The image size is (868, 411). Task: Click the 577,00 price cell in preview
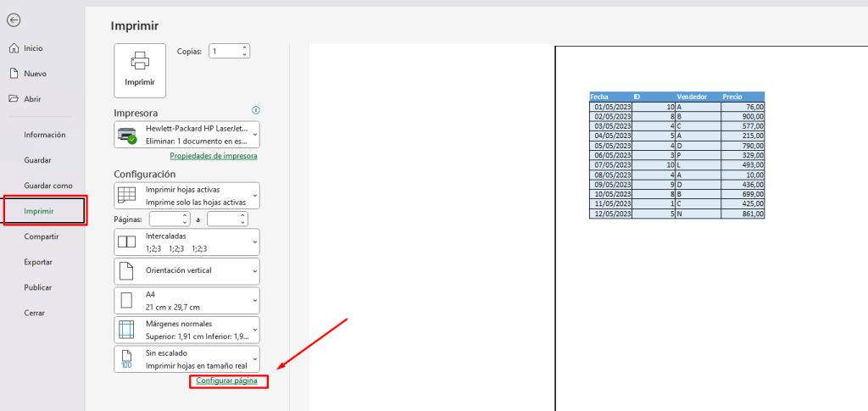pos(743,126)
